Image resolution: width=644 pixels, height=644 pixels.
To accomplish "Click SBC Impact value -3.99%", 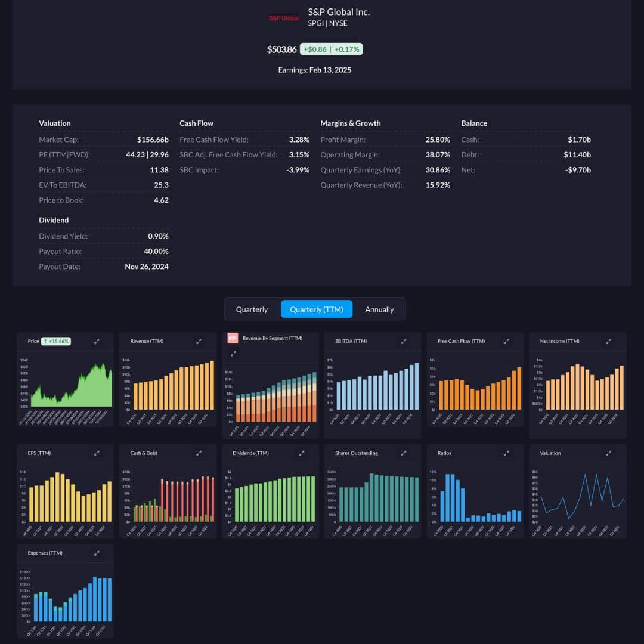I will pos(298,170).
